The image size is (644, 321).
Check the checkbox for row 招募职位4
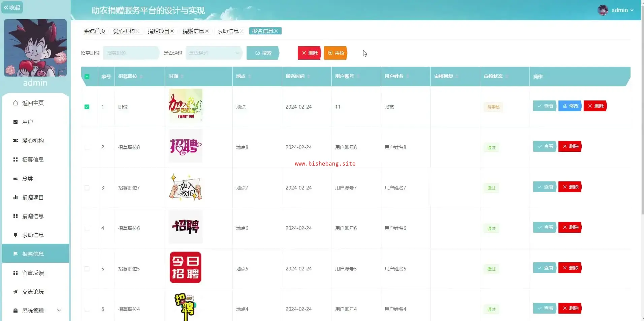[x=87, y=309]
